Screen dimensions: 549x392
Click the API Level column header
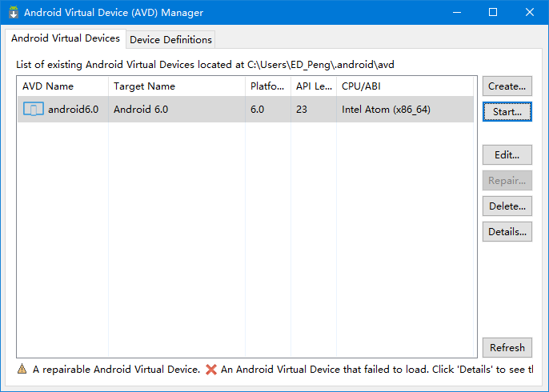313,86
